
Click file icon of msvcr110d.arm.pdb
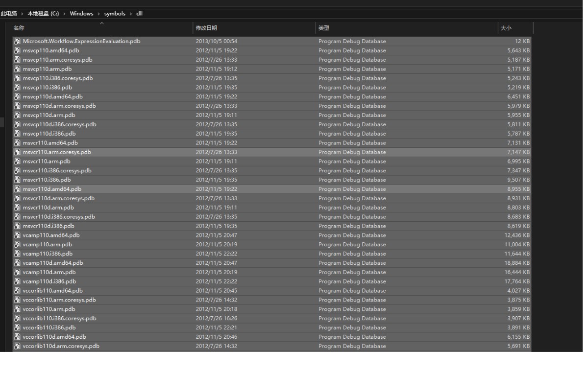(x=17, y=208)
